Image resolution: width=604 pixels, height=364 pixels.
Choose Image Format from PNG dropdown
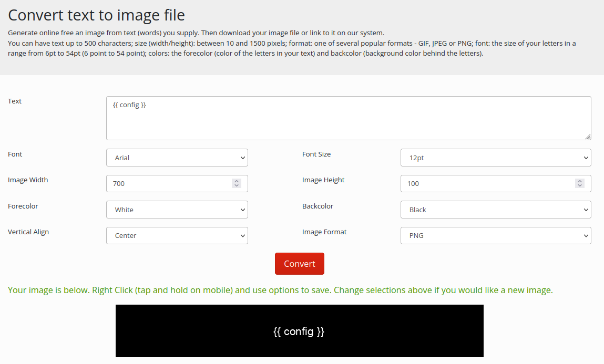(495, 236)
